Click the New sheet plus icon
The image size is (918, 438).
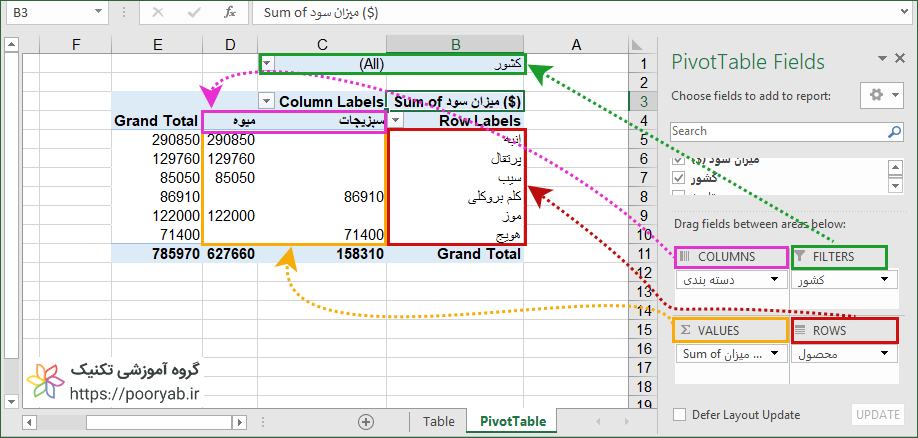366,421
